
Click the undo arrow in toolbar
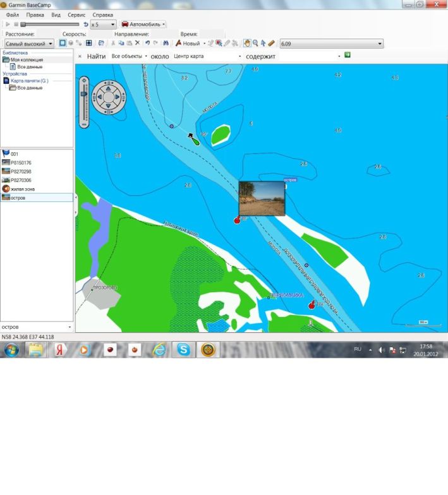[x=147, y=44]
